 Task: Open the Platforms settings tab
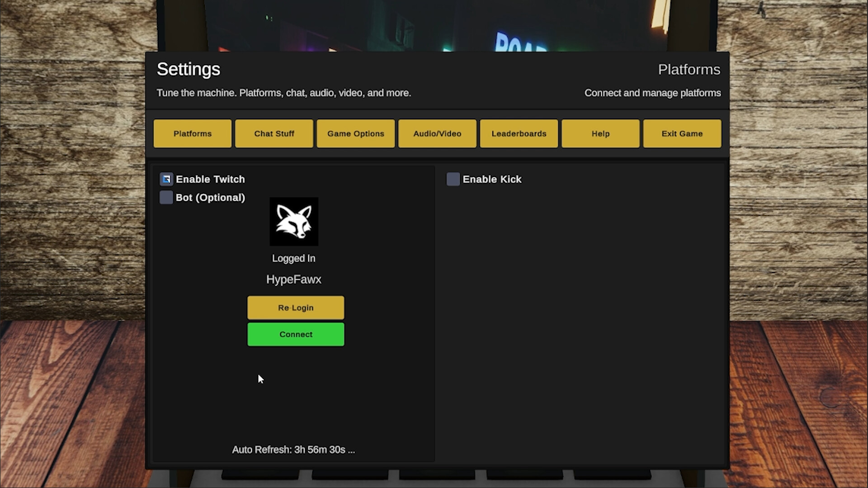coord(192,133)
